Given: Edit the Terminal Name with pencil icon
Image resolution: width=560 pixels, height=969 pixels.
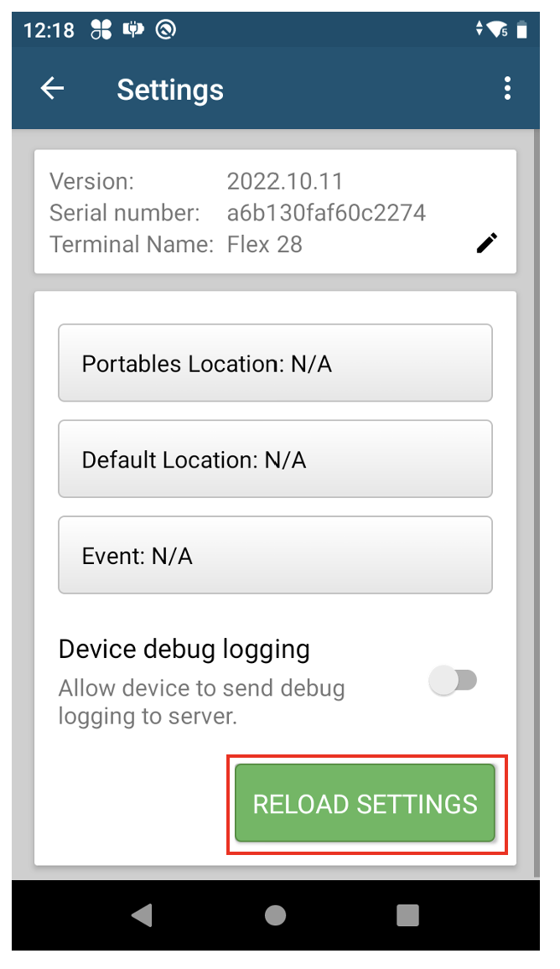Looking at the screenshot, I should [x=487, y=243].
